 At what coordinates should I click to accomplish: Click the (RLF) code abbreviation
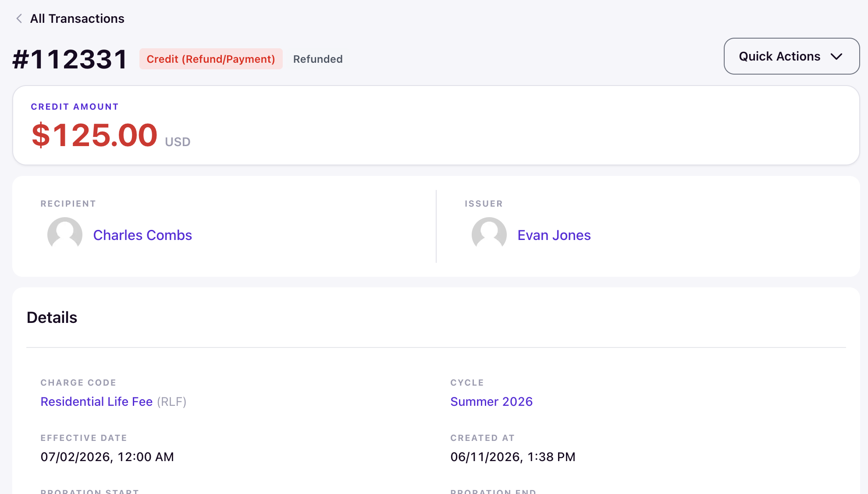172,401
